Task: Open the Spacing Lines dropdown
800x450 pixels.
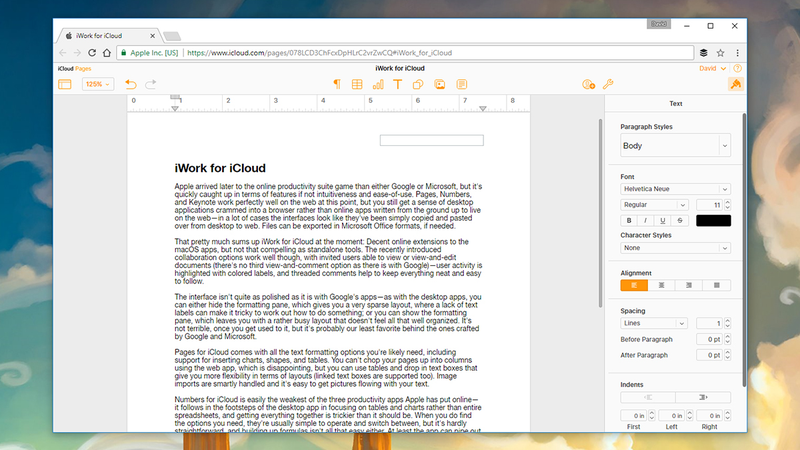Action: tap(654, 323)
